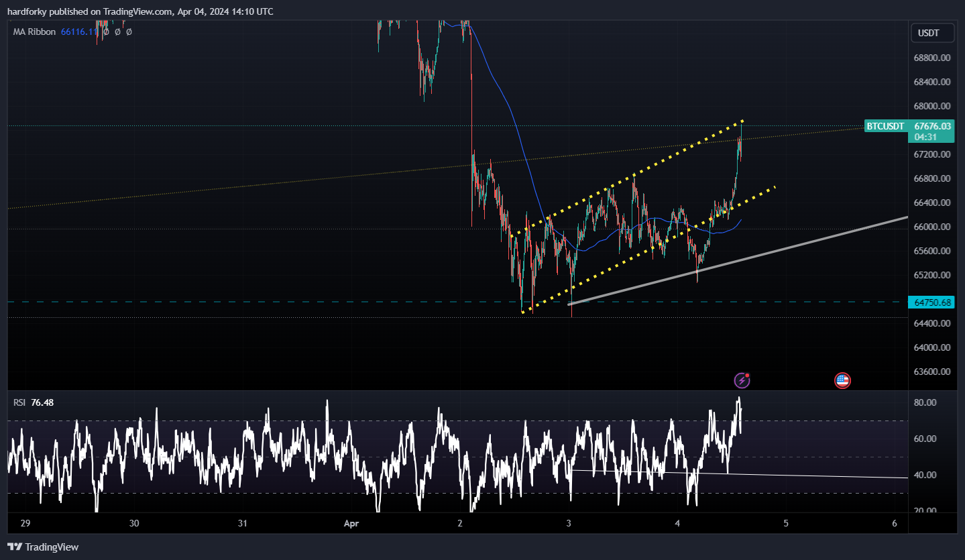Click the 63600.00 price axis label

932,372
